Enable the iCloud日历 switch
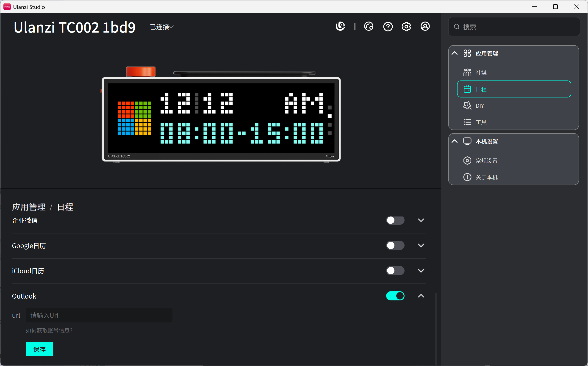The width and height of the screenshot is (588, 366). pos(395,271)
